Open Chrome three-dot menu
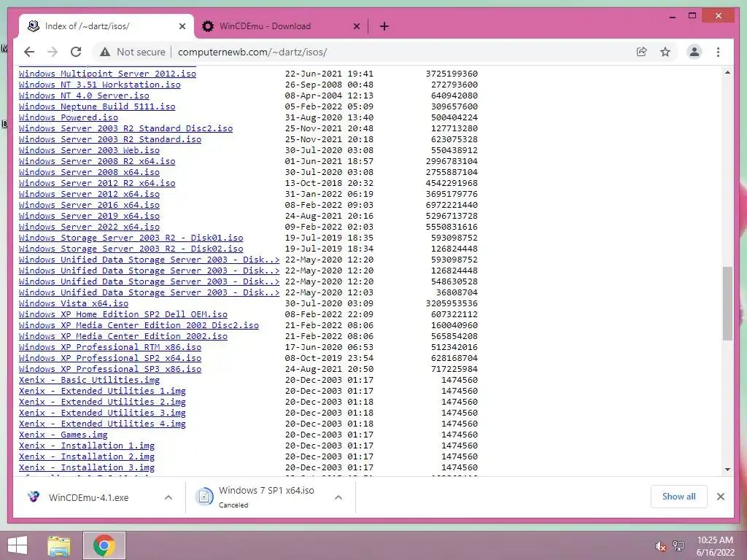The height and width of the screenshot is (560, 747). tap(718, 52)
